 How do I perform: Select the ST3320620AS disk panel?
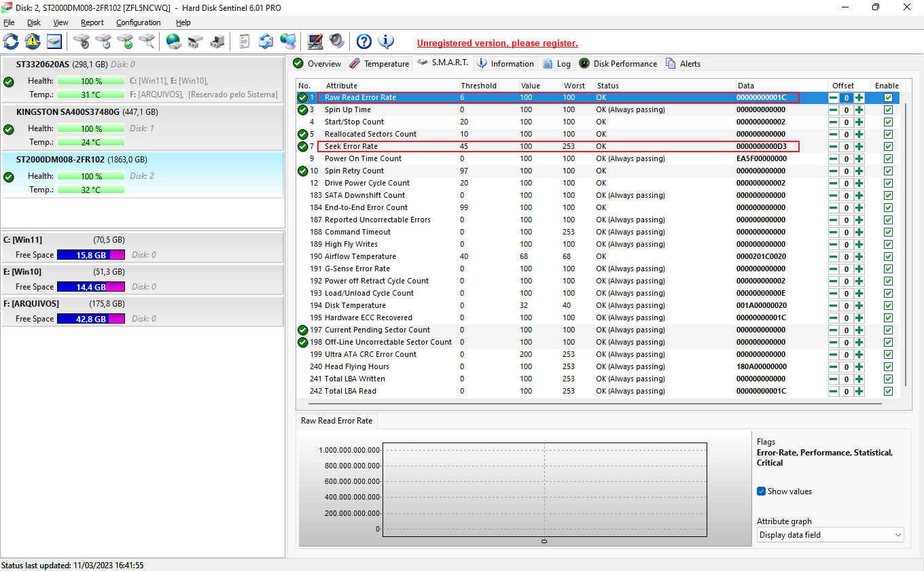[x=142, y=80]
